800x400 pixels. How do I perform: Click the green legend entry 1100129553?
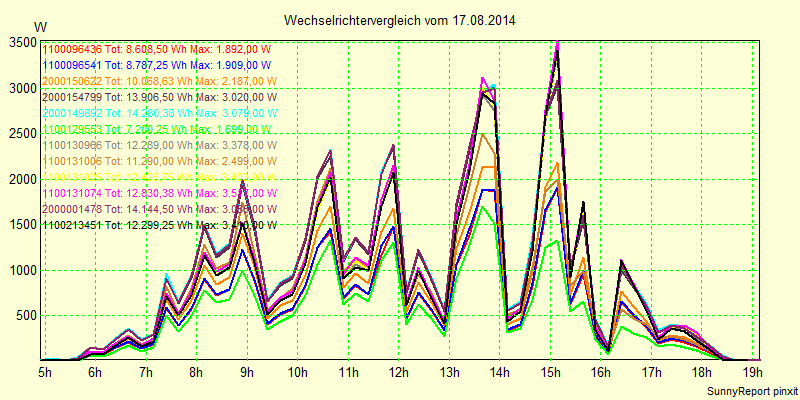tap(157, 129)
